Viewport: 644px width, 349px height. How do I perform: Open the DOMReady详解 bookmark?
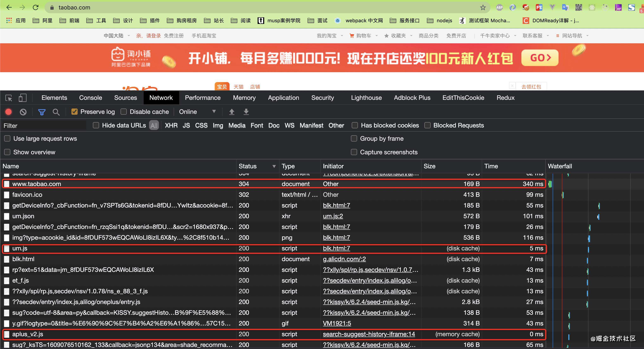(x=551, y=20)
